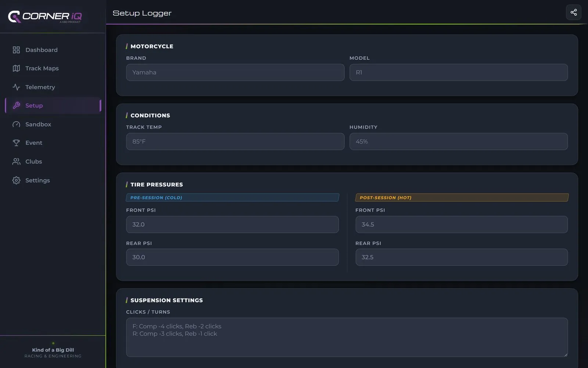The image size is (588, 368).
Task: Select the Telemetry pulse icon
Action: coord(16,87)
